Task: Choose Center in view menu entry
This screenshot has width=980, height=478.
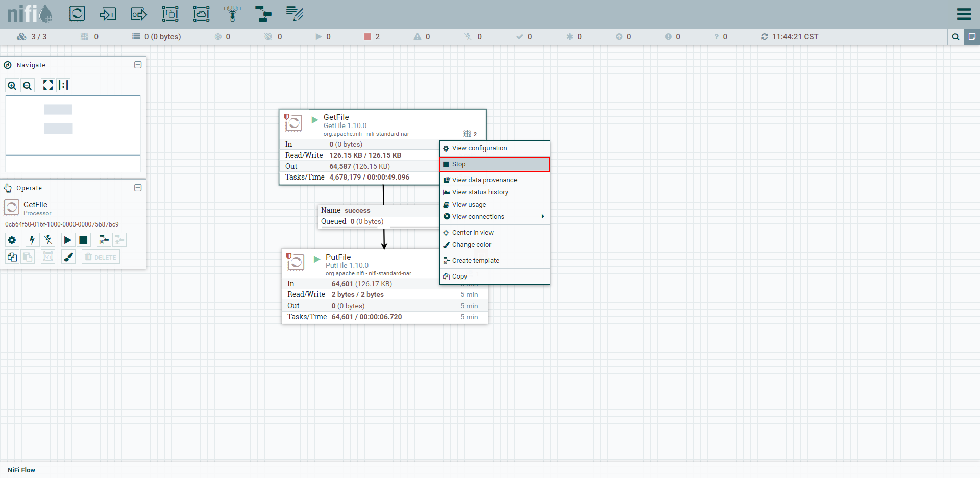Action: pos(495,233)
